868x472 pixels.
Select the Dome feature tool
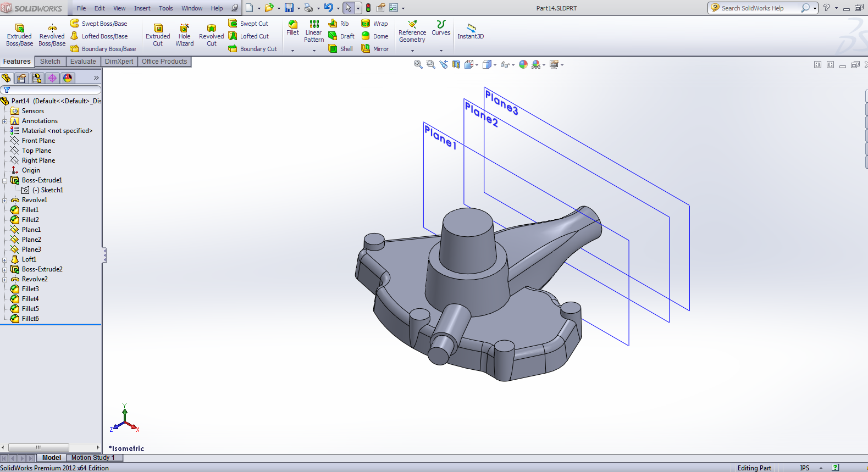(x=374, y=36)
